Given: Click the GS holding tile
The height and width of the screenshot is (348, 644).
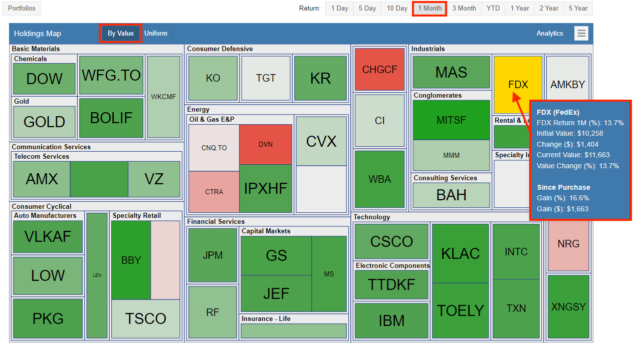Looking at the screenshot, I should pos(277,256).
